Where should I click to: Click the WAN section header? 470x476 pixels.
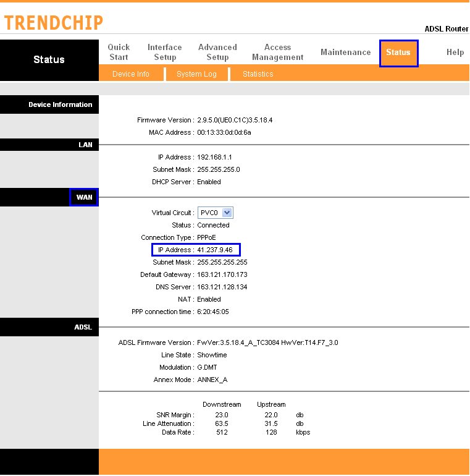84,197
